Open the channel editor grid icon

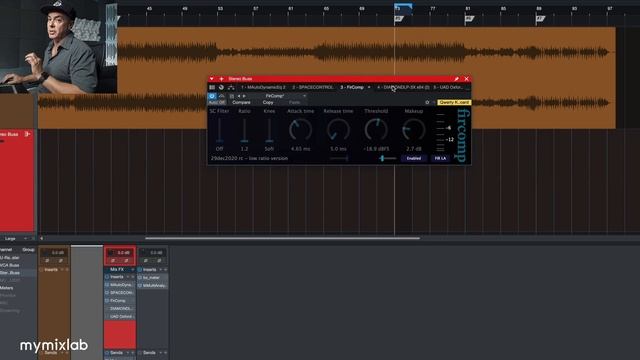(212, 87)
